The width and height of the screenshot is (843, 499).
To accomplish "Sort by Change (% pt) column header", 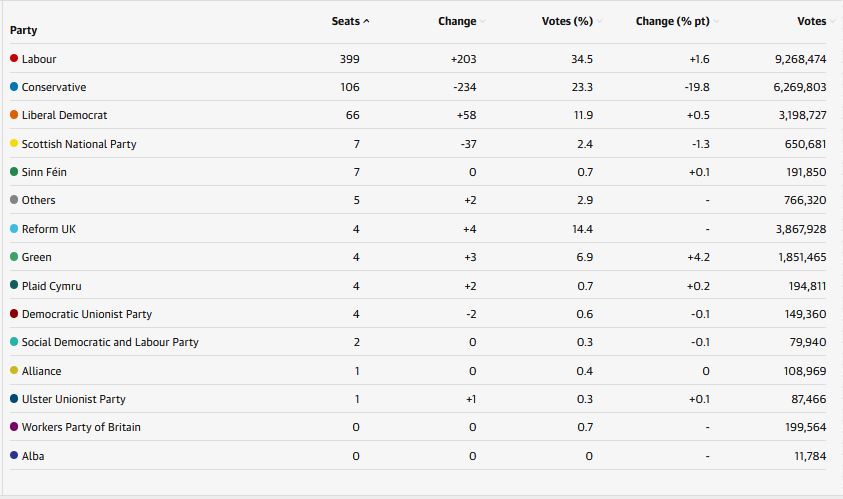I will (676, 21).
